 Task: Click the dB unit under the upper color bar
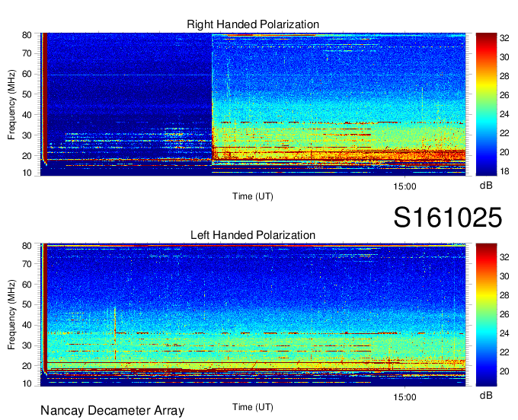tap(486, 186)
